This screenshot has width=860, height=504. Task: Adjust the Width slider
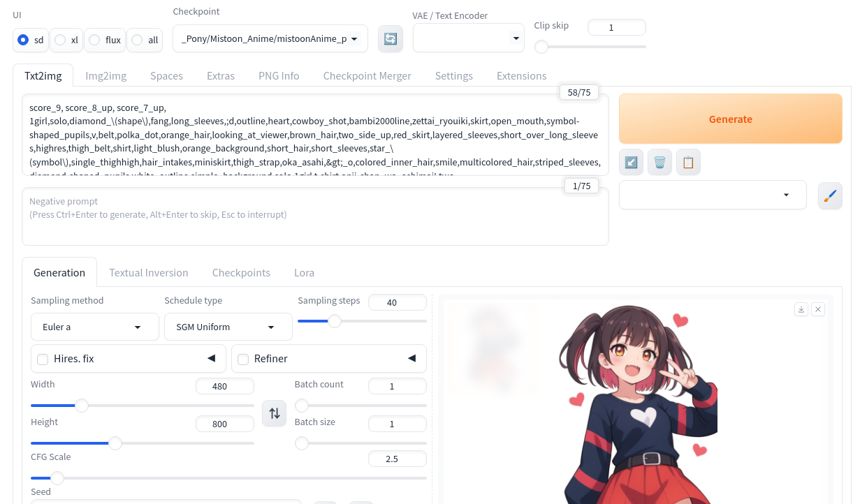[x=143, y=406]
